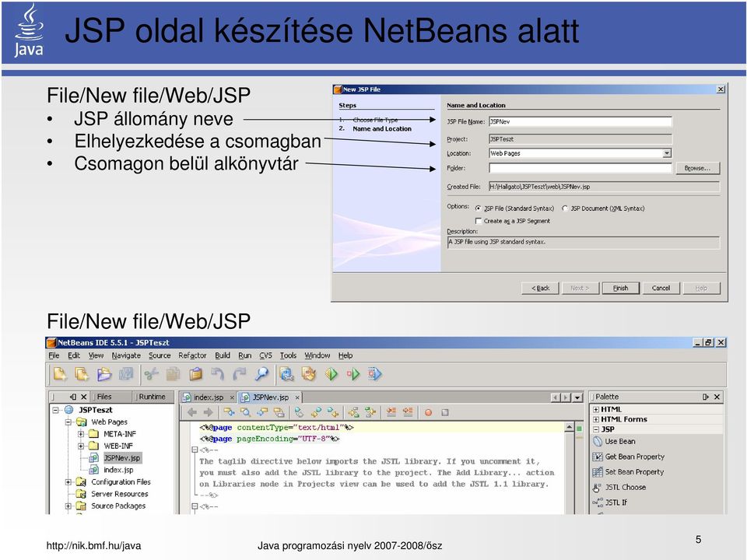Image resolution: width=747 pixels, height=560 pixels.
Task: Click the editor Back arrow icon
Action: (192, 412)
